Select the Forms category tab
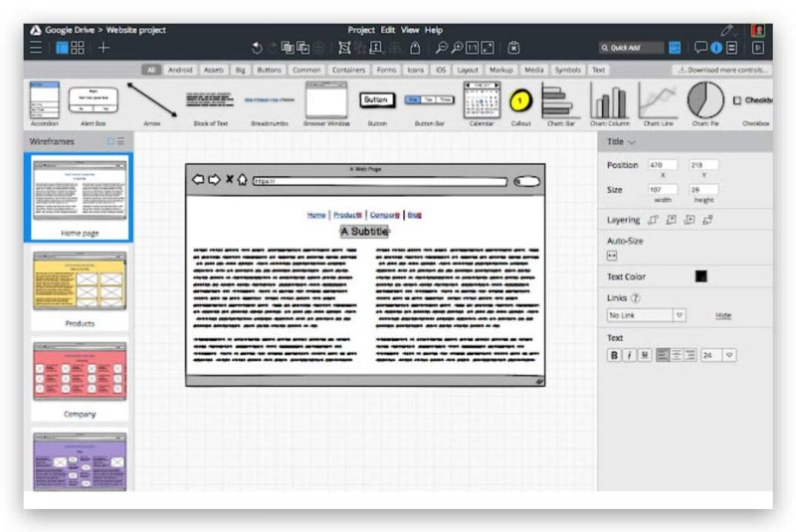This screenshot has height=532, width=796. point(386,70)
